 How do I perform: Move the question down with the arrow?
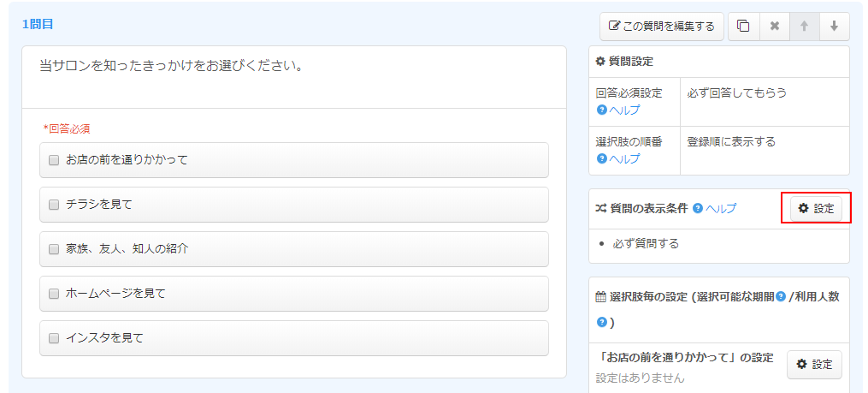[x=834, y=27]
